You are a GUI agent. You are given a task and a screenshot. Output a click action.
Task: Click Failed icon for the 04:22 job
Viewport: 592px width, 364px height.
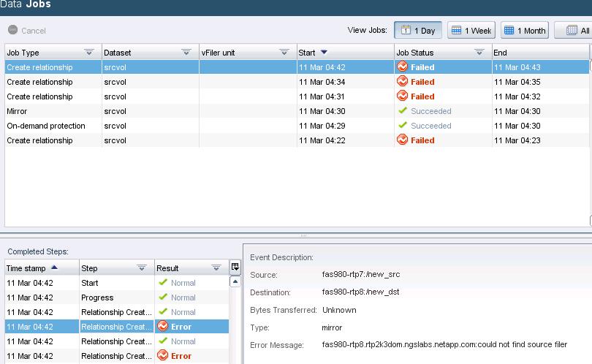point(403,140)
